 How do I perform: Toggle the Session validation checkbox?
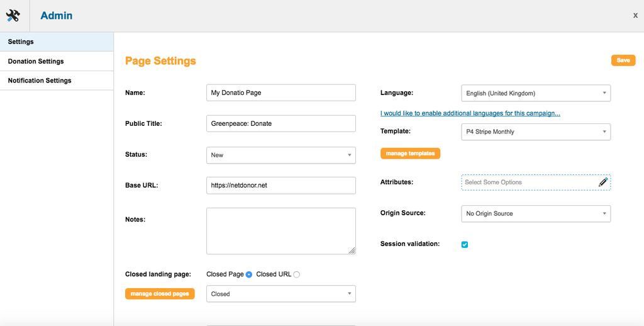point(465,245)
